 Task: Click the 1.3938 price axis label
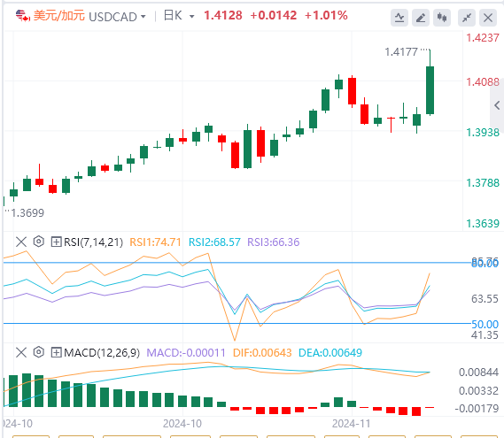click(x=483, y=133)
